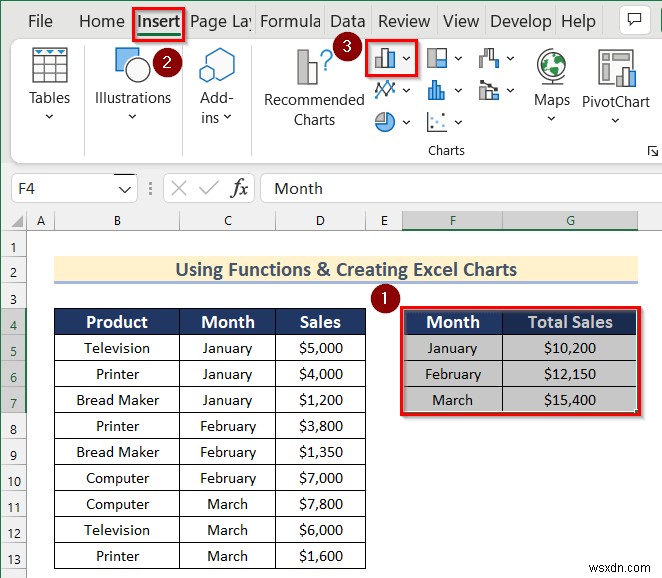
Task: Switch to the Insert tab
Action: pos(159,21)
